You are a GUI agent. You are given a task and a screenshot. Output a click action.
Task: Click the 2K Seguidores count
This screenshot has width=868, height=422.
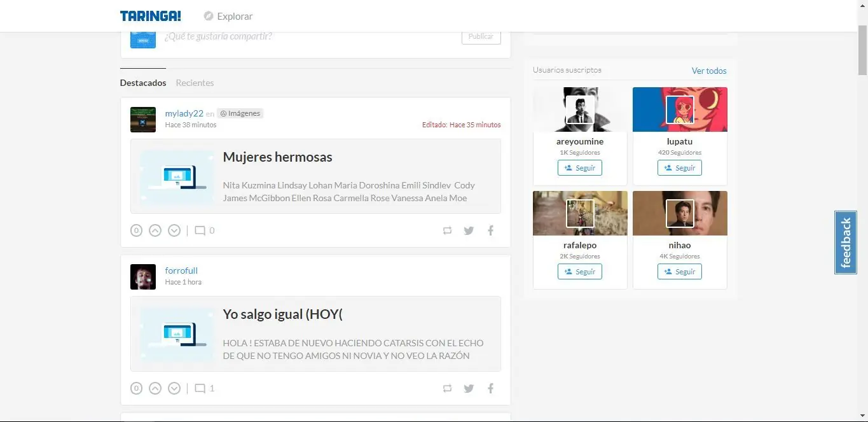coord(580,257)
